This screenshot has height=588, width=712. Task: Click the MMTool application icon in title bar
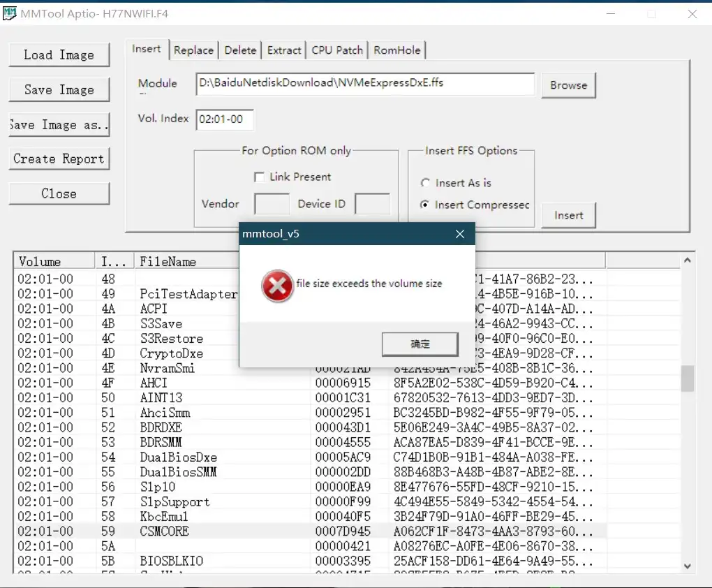pyautogui.click(x=10, y=13)
